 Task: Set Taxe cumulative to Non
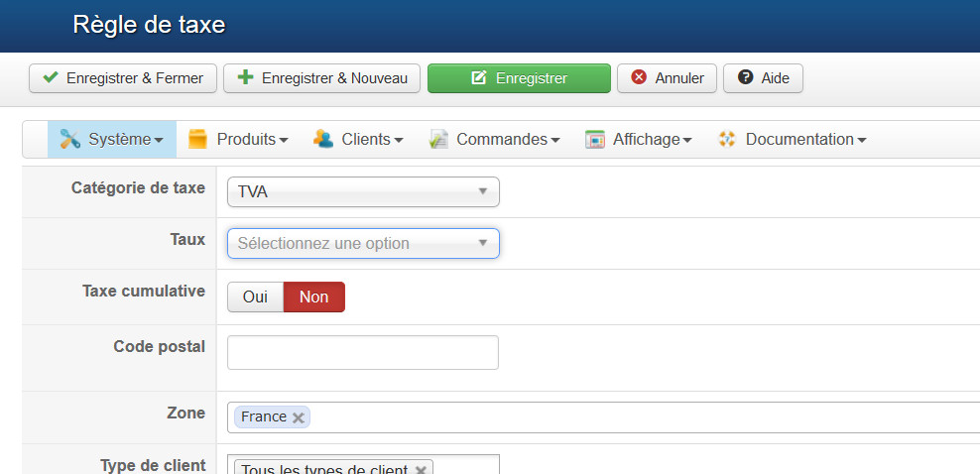(x=313, y=297)
